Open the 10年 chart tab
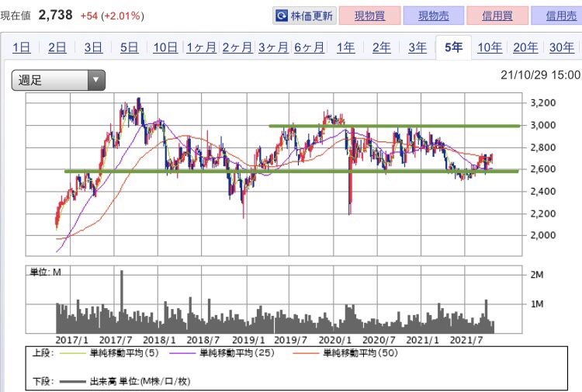The height and width of the screenshot is (392, 582). click(x=490, y=47)
